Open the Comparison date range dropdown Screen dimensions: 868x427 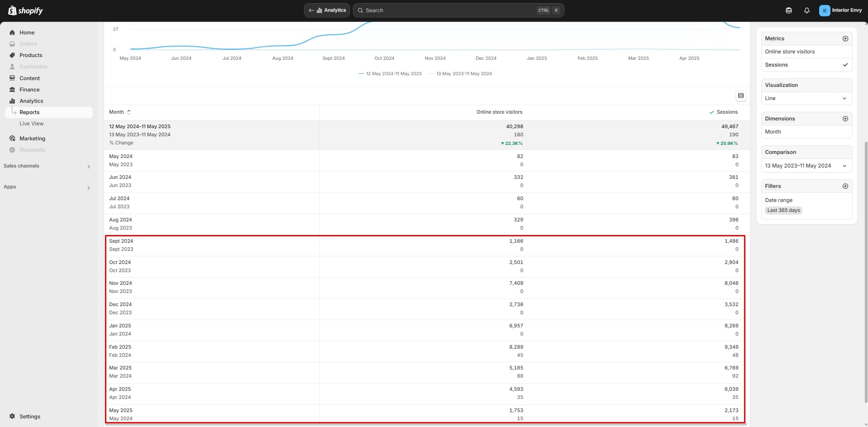[806, 166]
